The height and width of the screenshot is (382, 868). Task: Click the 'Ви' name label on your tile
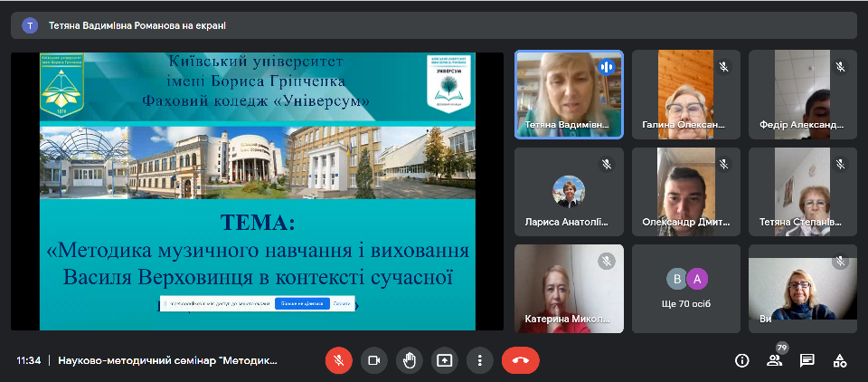coord(765,319)
